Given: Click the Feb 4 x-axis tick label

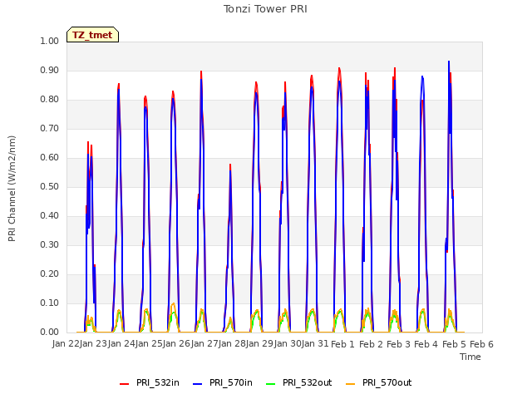Looking at the screenshot, I should (x=426, y=344).
